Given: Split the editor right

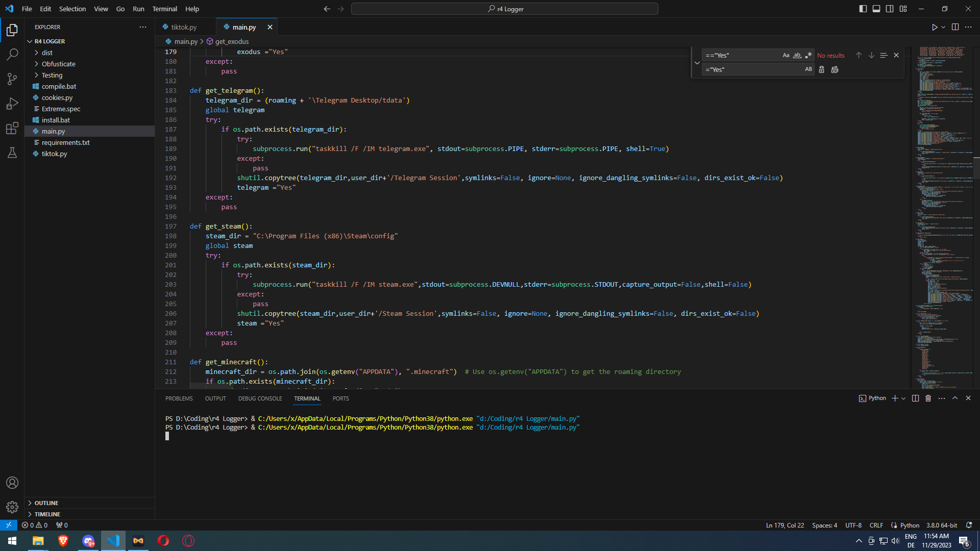Looking at the screenshot, I should pos(955,27).
